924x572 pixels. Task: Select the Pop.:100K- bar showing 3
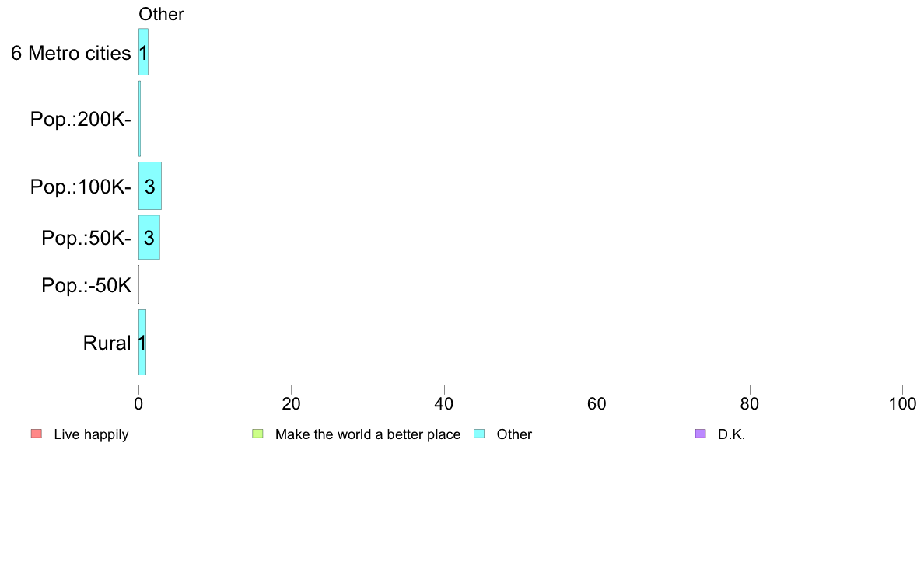[x=149, y=186]
